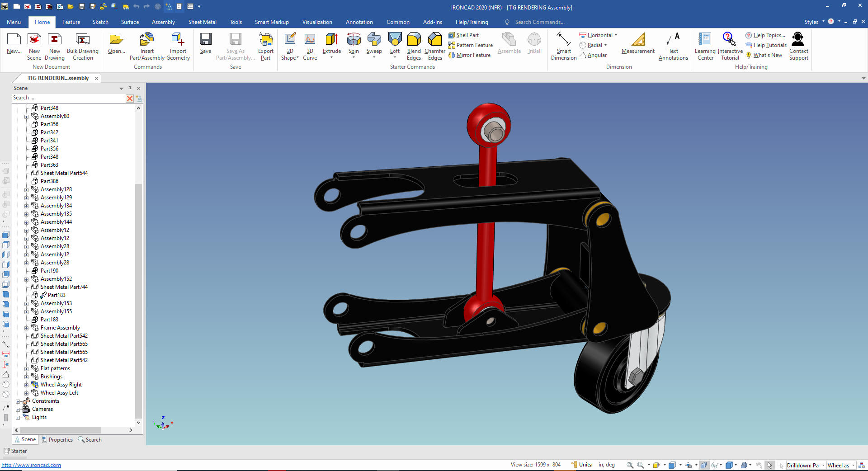Choose the Chamfer Edges tool
Viewport: 868px width, 471px height.
tap(434, 40)
